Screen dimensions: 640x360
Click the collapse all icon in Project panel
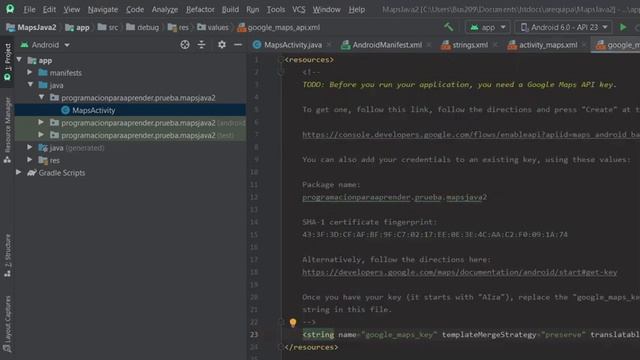coord(202,44)
